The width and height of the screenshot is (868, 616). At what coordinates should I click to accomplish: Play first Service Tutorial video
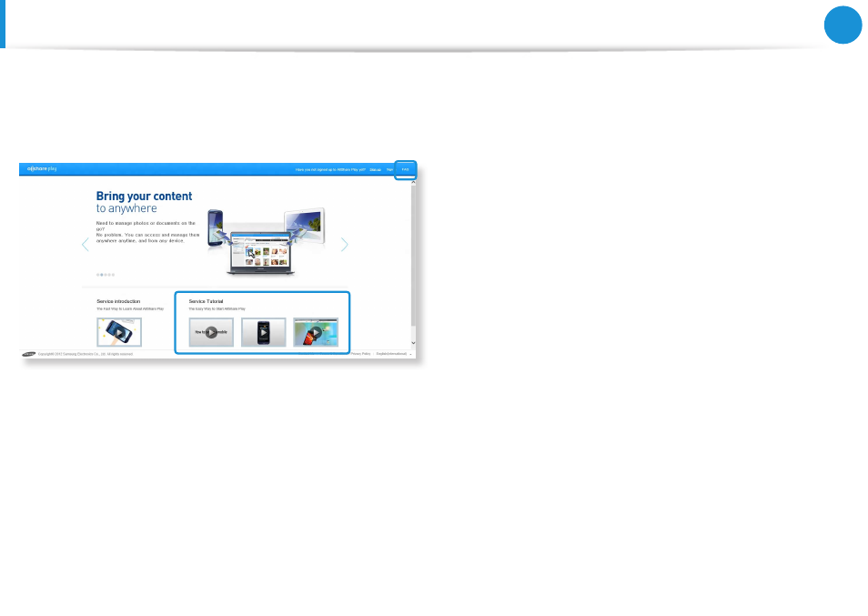click(211, 332)
